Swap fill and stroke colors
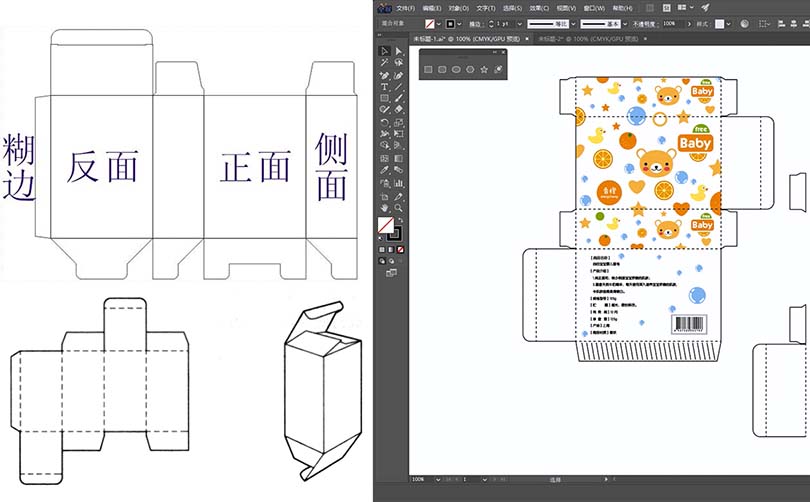 tap(400, 220)
